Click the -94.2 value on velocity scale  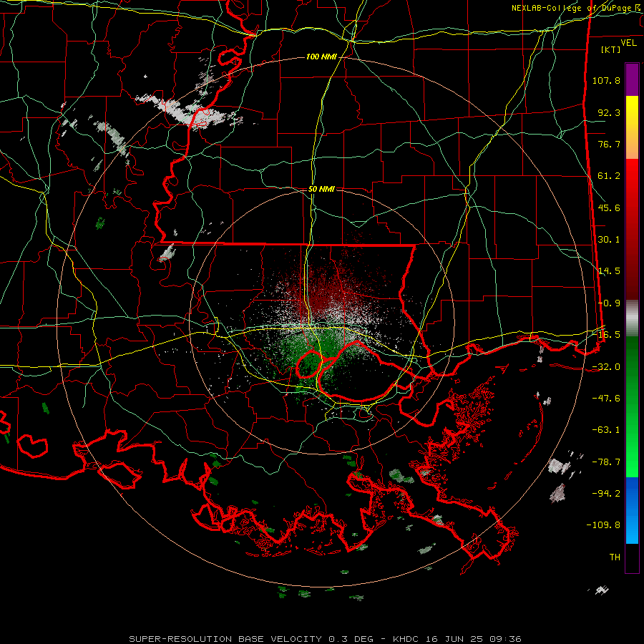tap(606, 494)
